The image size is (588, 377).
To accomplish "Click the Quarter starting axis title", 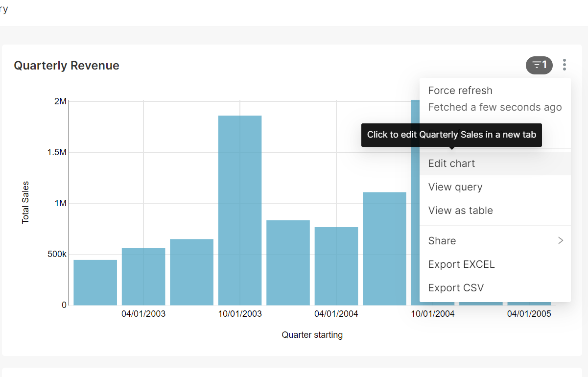I will (312, 334).
